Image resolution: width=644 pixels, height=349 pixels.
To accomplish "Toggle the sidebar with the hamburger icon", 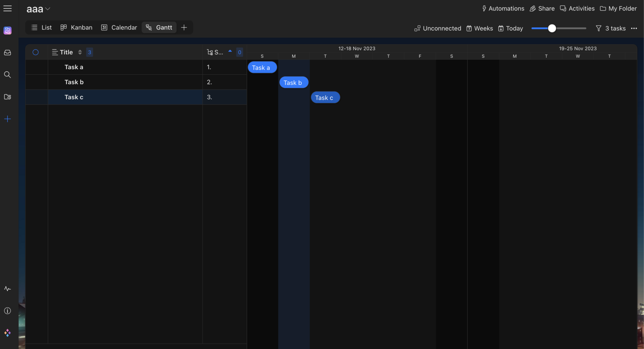I will point(7,8).
